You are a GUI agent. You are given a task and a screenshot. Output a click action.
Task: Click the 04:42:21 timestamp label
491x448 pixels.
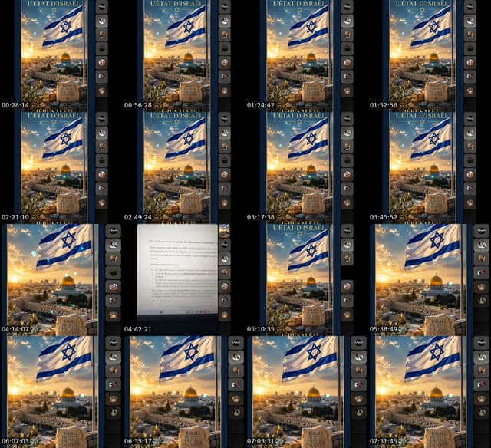pos(138,329)
